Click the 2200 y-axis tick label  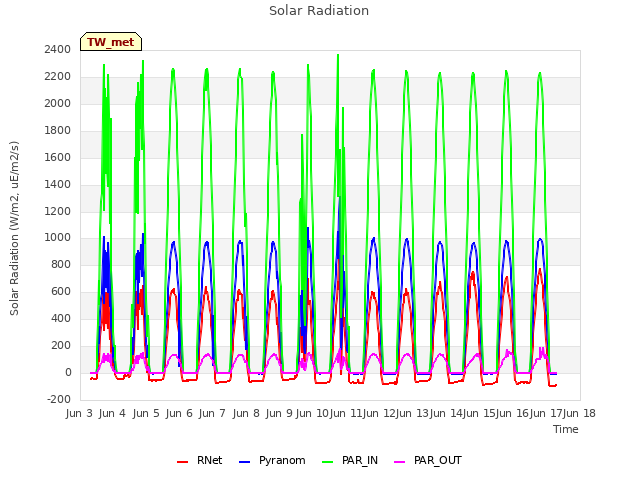[x=58, y=76]
